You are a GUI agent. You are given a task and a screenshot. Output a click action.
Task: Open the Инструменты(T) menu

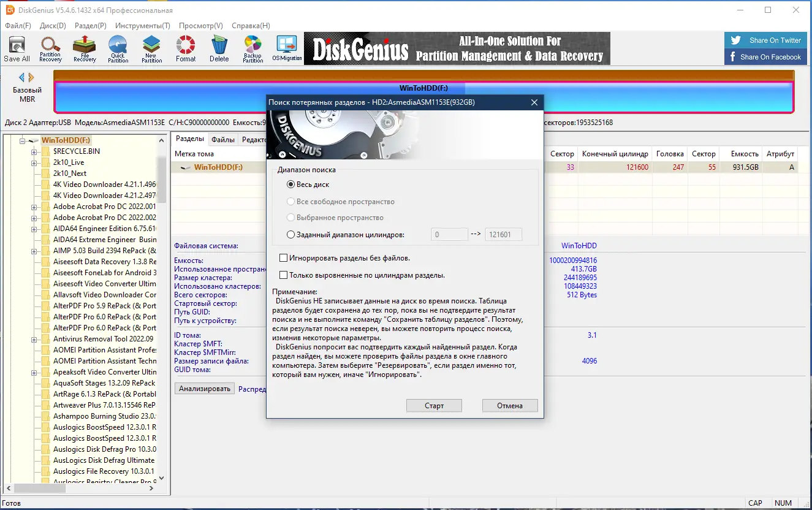click(x=143, y=26)
